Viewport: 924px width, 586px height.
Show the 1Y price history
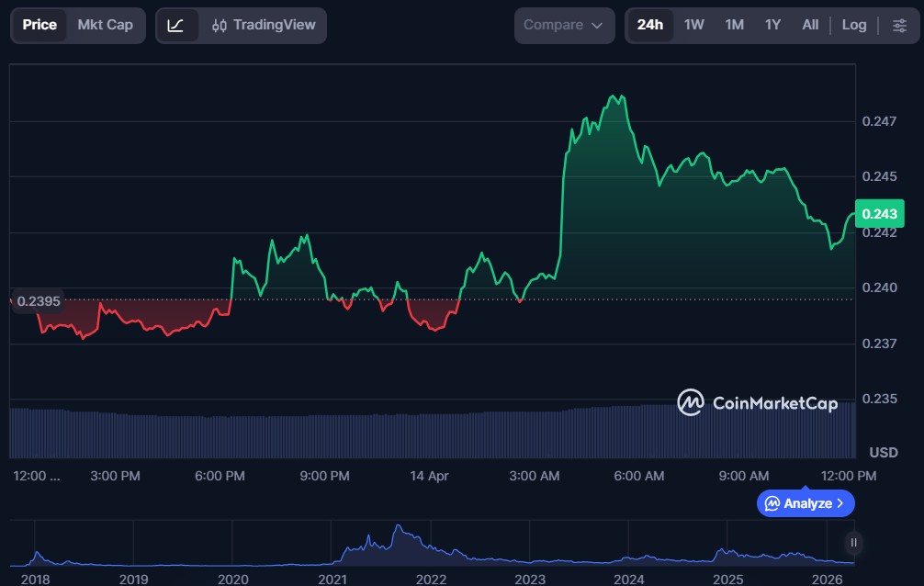tap(772, 25)
